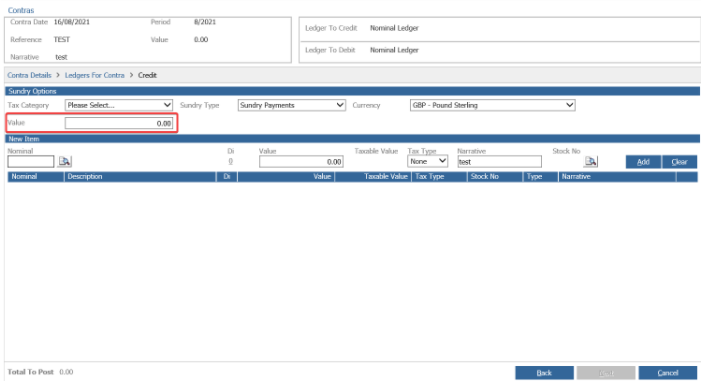
Task: Click the Nominal column header
Action: [35, 177]
